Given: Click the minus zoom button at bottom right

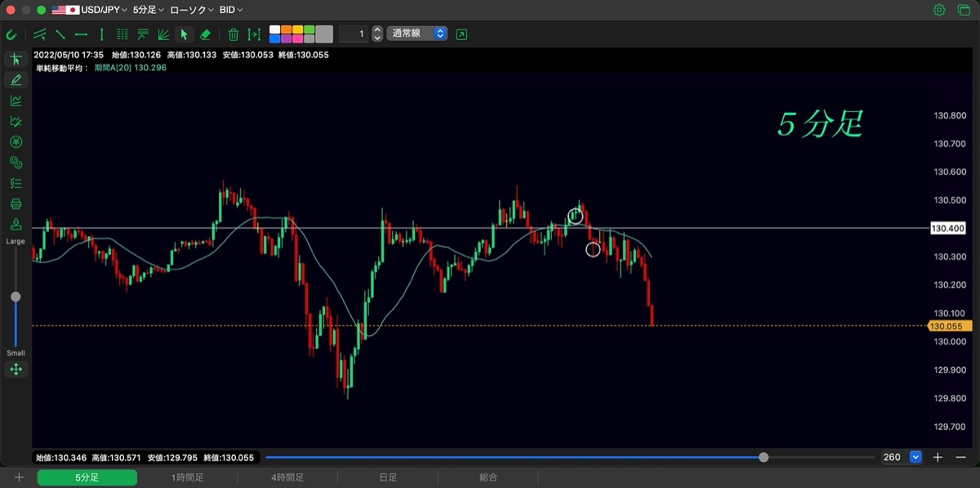Looking at the screenshot, I should click(960, 458).
